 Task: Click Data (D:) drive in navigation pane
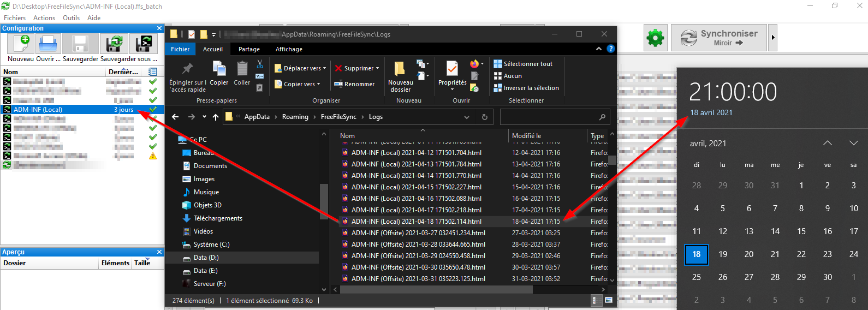click(x=206, y=258)
